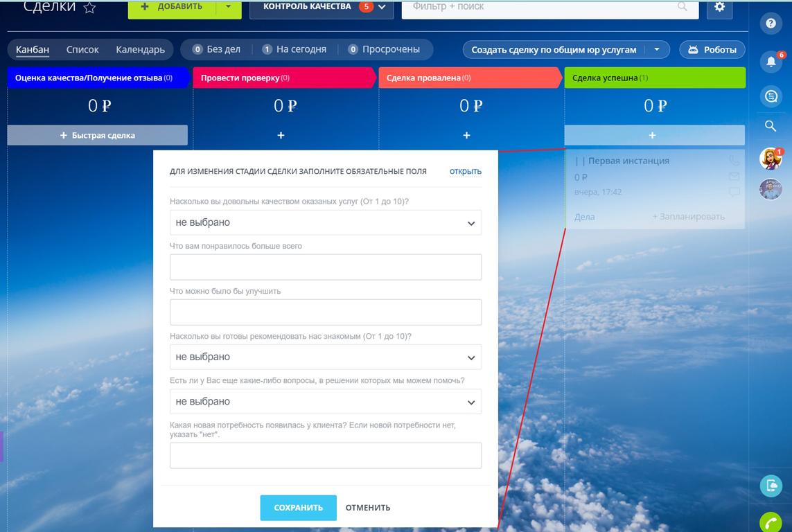Image resolution: width=792 pixels, height=532 pixels.
Task: Open the second user avatar photo
Action: (771, 189)
